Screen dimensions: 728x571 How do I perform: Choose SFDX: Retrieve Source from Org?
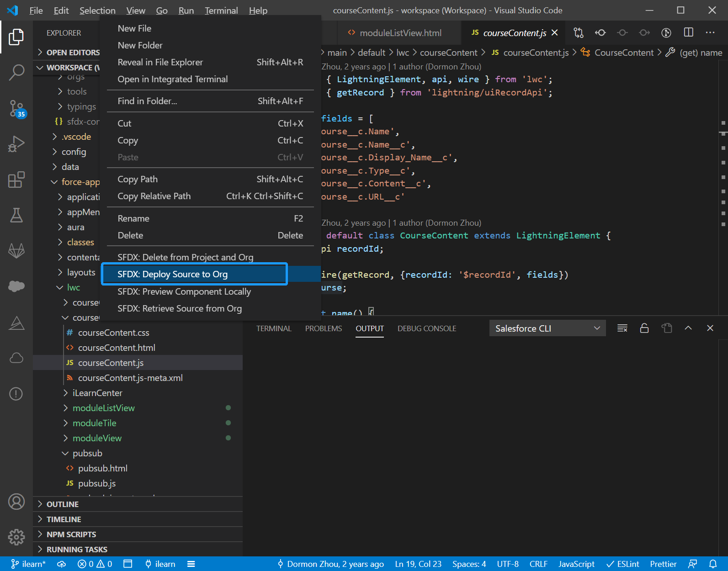pyautogui.click(x=210, y=308)
